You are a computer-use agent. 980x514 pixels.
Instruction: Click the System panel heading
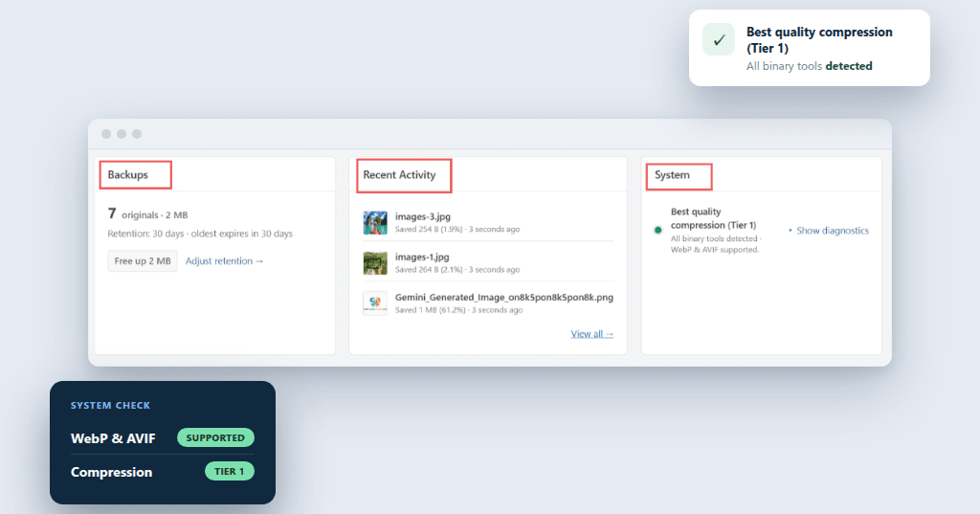672,175
